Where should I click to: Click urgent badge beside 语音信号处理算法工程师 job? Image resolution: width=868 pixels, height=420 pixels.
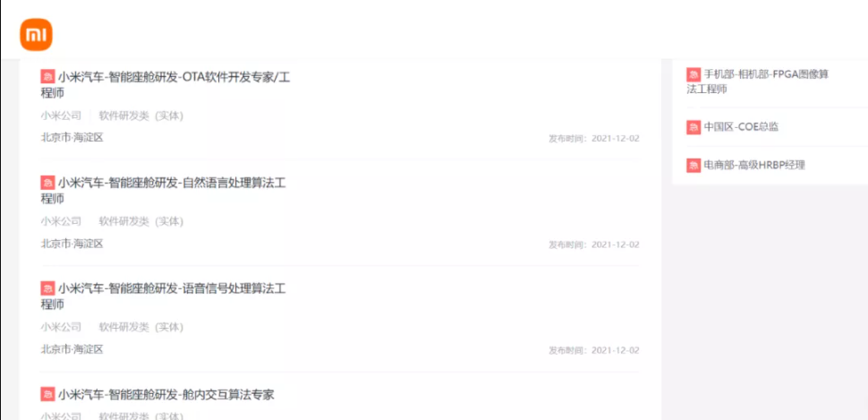pos(47,288)
